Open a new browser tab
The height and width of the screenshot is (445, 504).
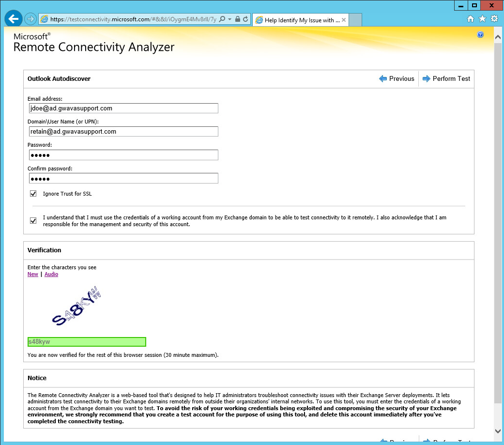(355, 19)
